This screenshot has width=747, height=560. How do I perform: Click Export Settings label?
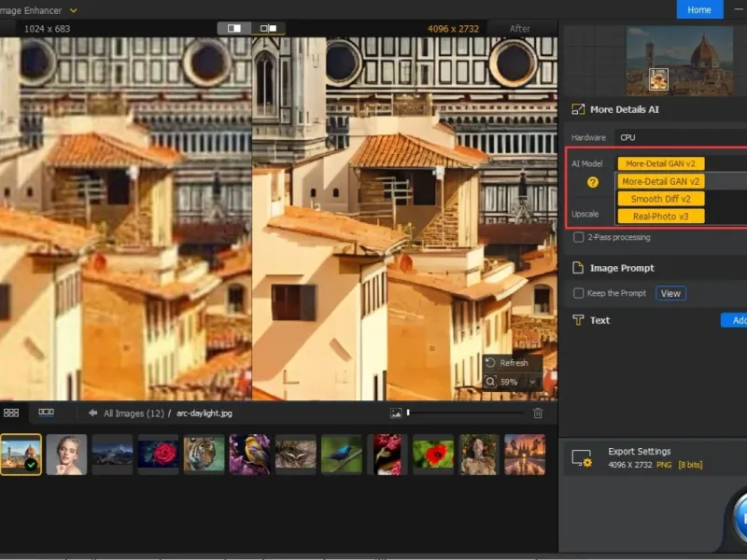click(640, 452)
